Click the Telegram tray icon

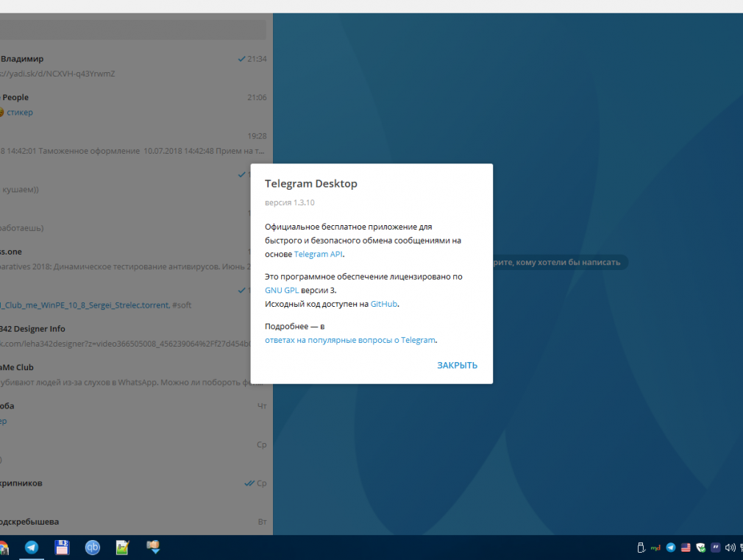[x=670, y=547]
